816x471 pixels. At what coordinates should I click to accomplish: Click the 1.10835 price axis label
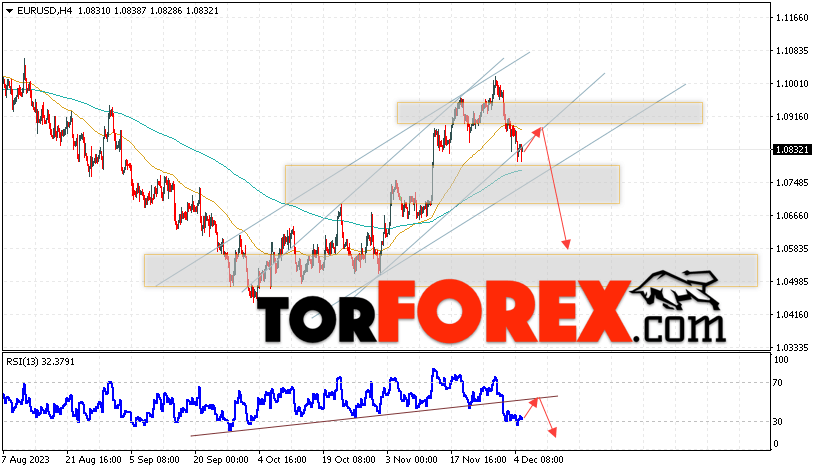click(x=792, y=51)
